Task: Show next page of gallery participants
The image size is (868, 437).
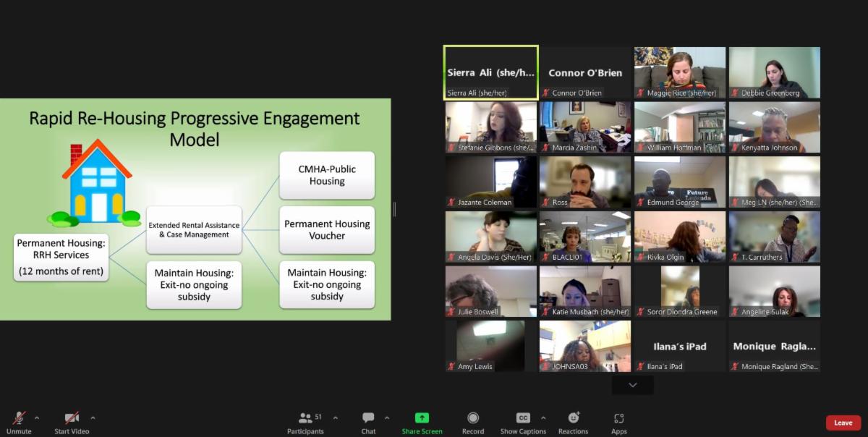Action: pyautogui.click(x=633, y=385)
